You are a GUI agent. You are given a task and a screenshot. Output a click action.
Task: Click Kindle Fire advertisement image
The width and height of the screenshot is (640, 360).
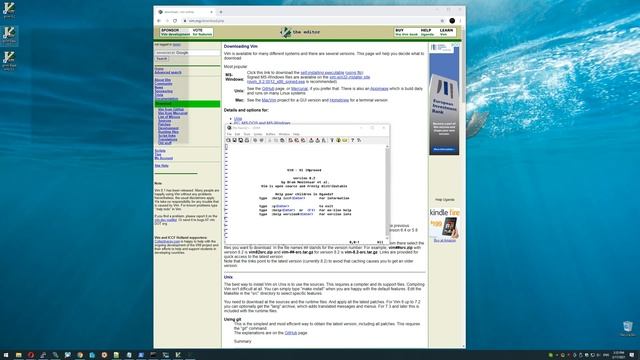click(x=444, y=223)
